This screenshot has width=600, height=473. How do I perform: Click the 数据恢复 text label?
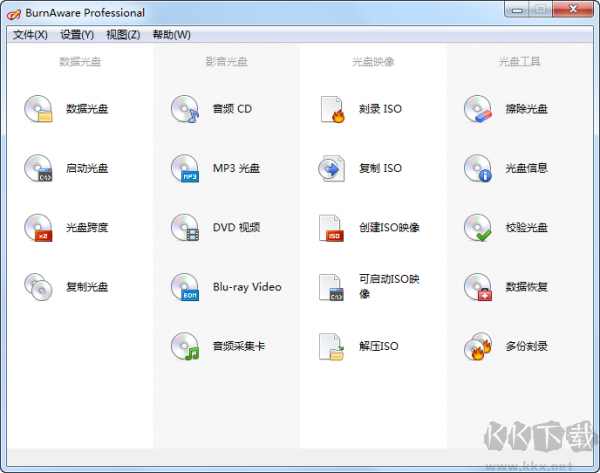click(527, 287)
